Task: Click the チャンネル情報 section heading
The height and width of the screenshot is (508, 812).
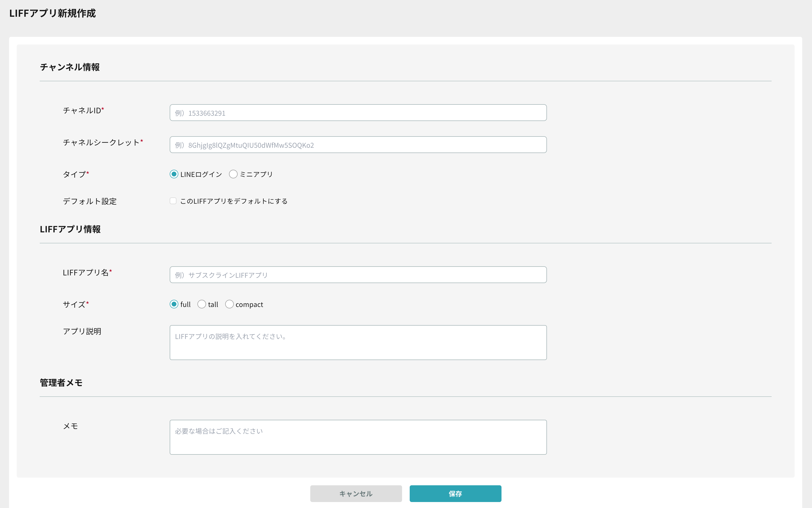Action: point(70,67)
